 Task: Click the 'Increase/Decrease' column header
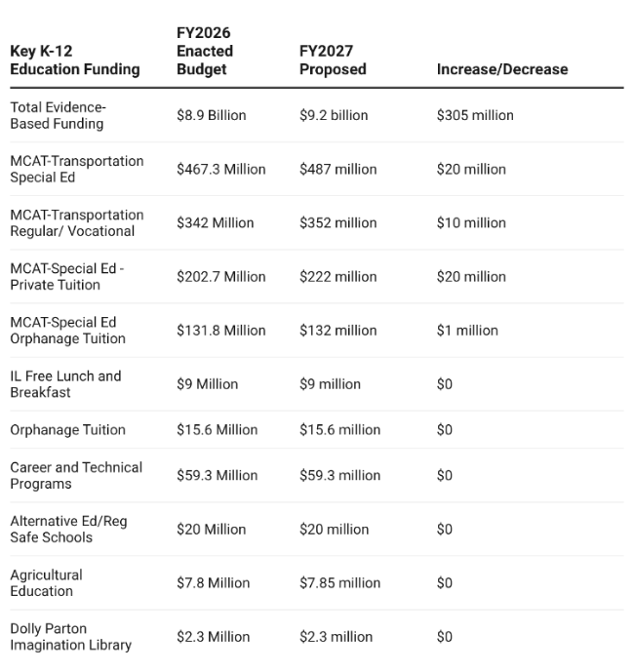coord(502,69)
